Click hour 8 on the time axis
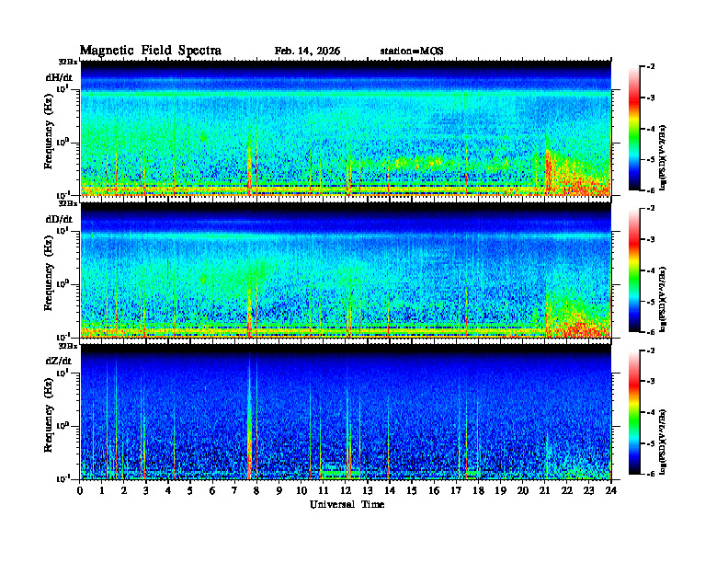Image resolution: width=728 pixels, height=563 pixels. (256, 491)
